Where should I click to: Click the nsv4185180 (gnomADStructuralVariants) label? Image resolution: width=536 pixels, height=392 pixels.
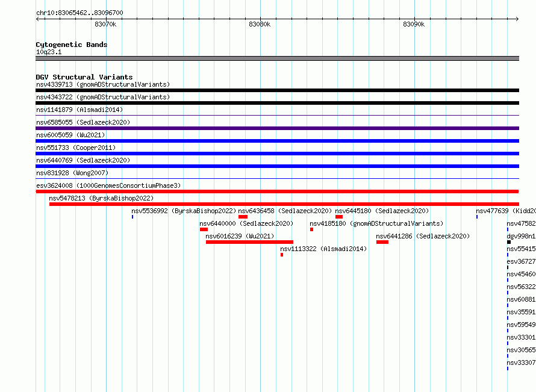click(x=376, y=223)
